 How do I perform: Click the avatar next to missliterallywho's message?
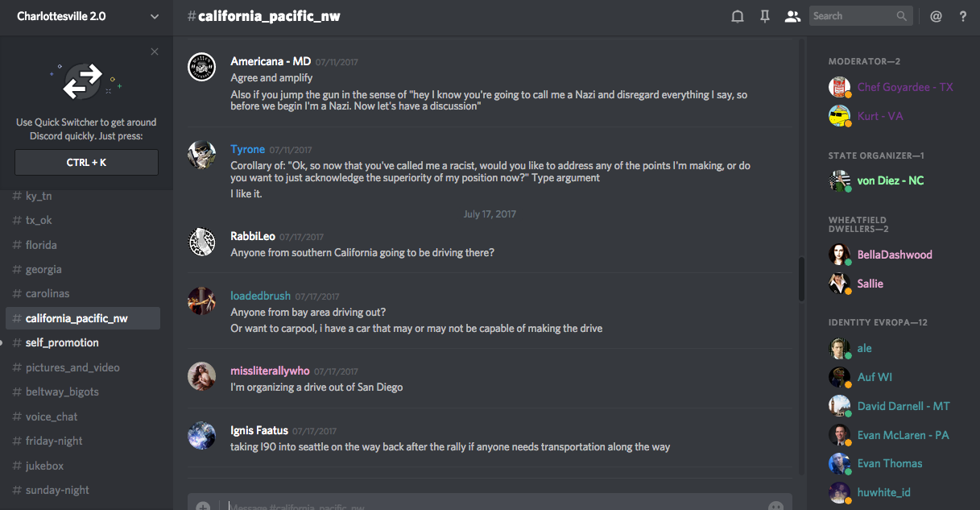pos(201,376)
